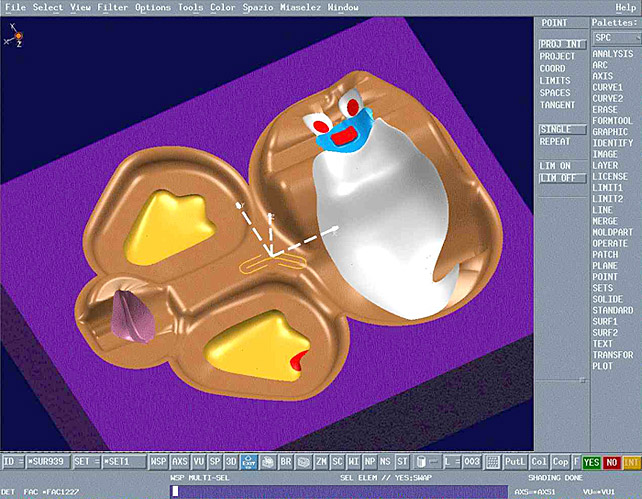The image size is (642, 499).
Task: Select the SPACES point option
Action: click(x=555, y=93)
